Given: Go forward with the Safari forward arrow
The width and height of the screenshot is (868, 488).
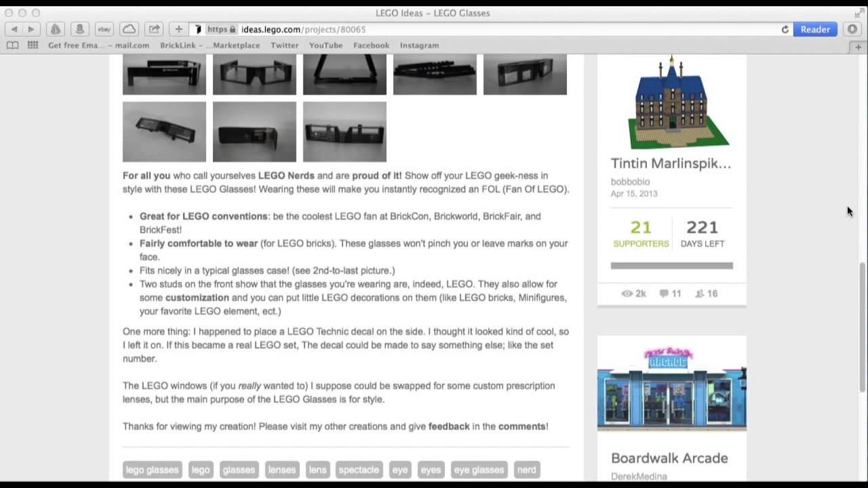Looking at the screenshot, I should click(31, 29).
